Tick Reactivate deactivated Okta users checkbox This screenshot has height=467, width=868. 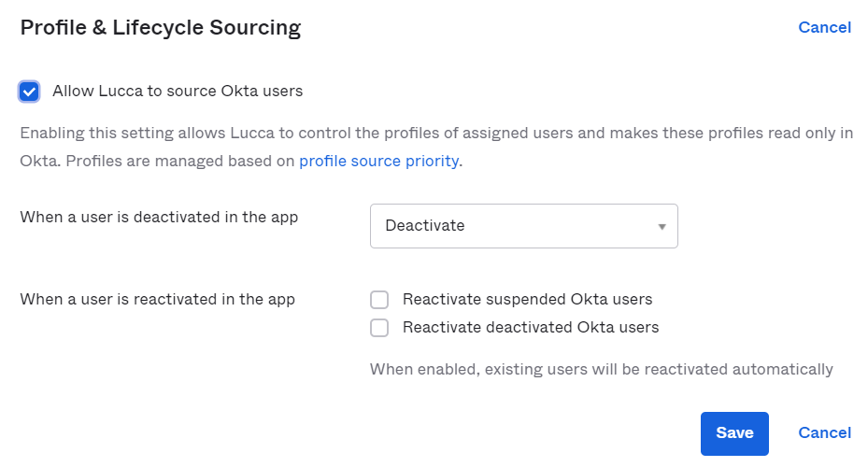[379, 328]
